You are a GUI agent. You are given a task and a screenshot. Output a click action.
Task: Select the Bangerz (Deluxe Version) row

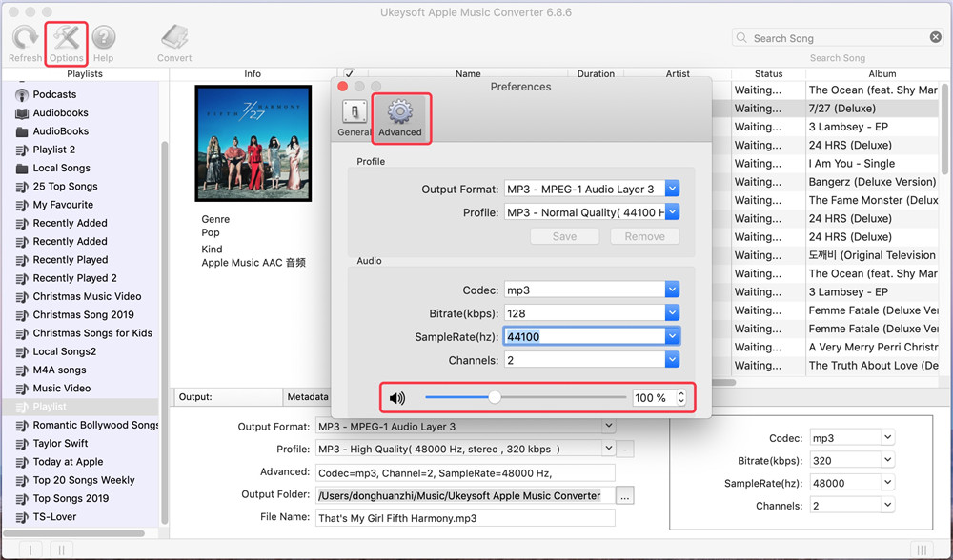point(872,182)
